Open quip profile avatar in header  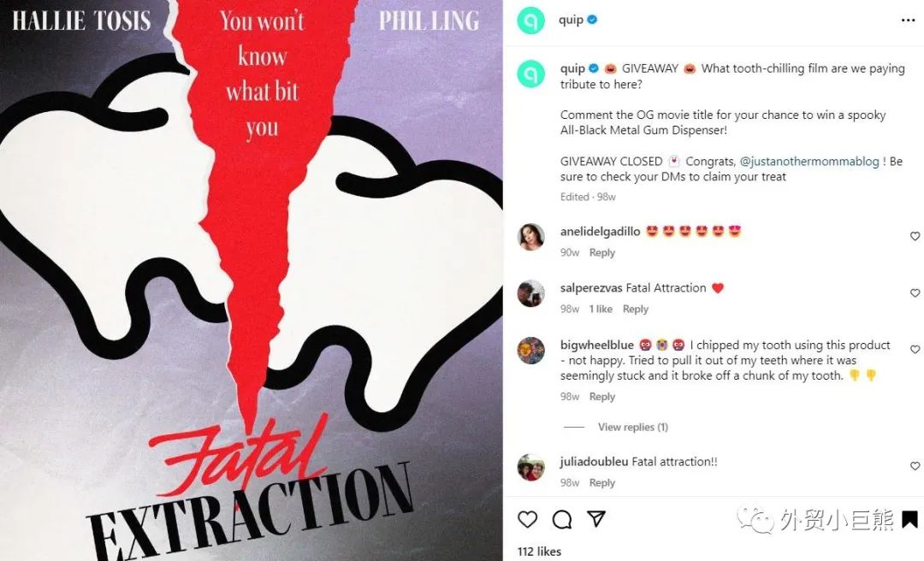[x=531, y=21]
